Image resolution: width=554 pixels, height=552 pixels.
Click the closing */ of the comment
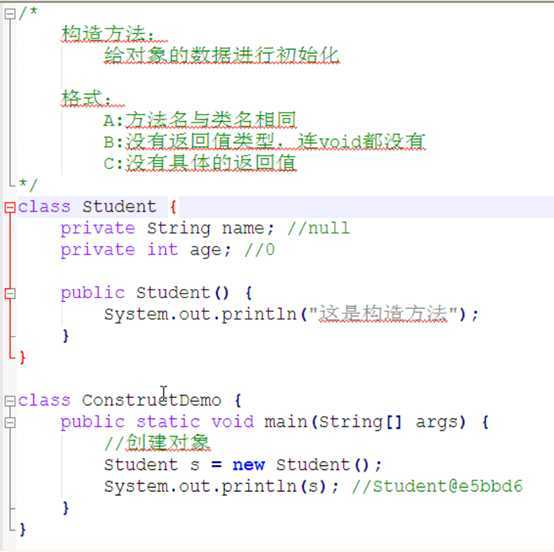pos(28,184)
